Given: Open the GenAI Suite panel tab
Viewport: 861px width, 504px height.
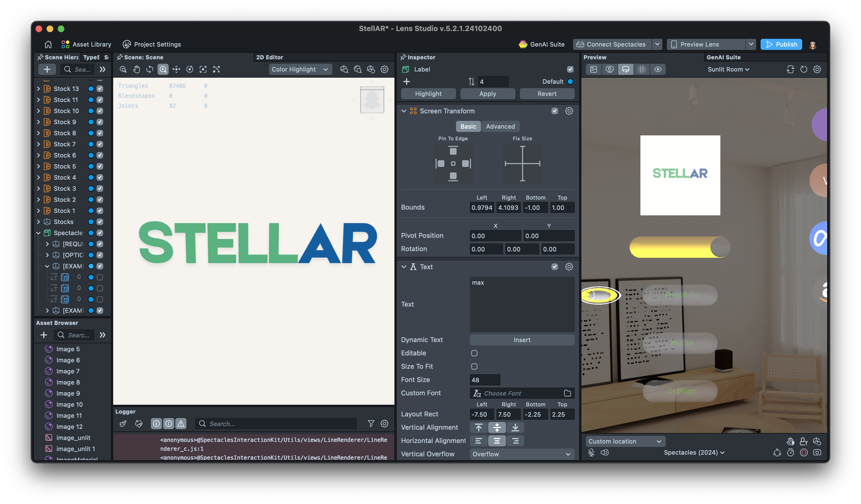Looking at the screenshot, I should (x=723, y=57).
